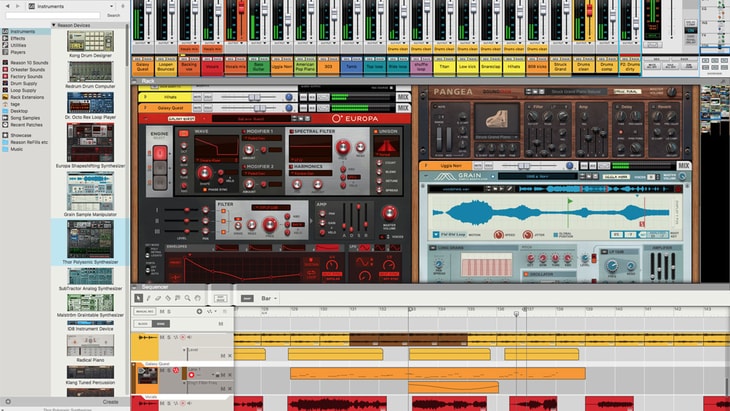Select Tamb mixer channel label
The height and width of the screenshot is (411, 730).
pyautogui.click(x=351, y=68)
